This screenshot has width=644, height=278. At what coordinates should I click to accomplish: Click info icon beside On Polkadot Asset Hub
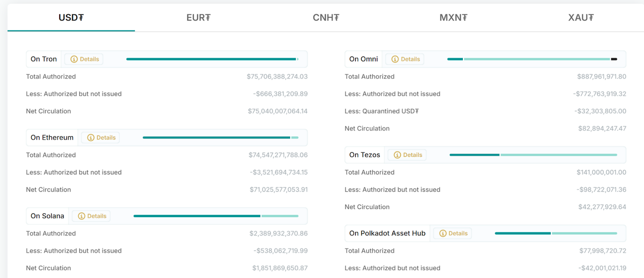(443, 233)
